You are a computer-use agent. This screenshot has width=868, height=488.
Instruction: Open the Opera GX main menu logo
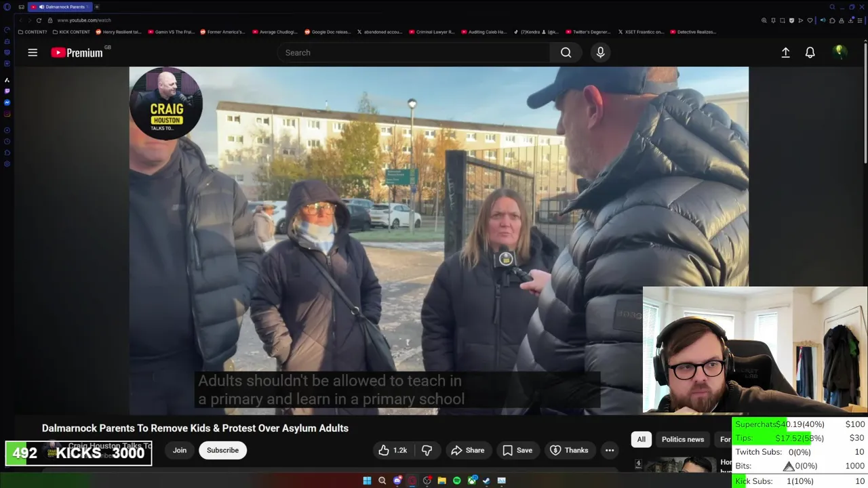tap(7, 7)
